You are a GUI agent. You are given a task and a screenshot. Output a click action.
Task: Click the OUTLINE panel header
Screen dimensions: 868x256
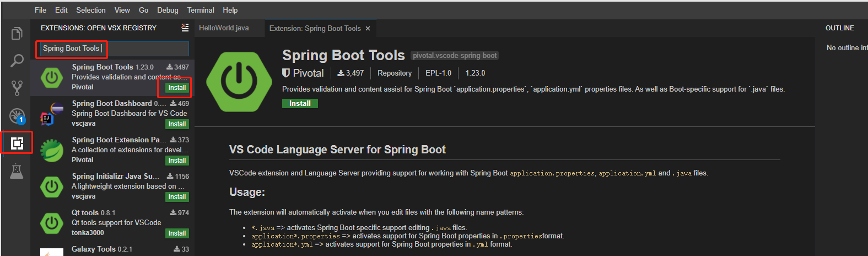click(x=840, y=28)
